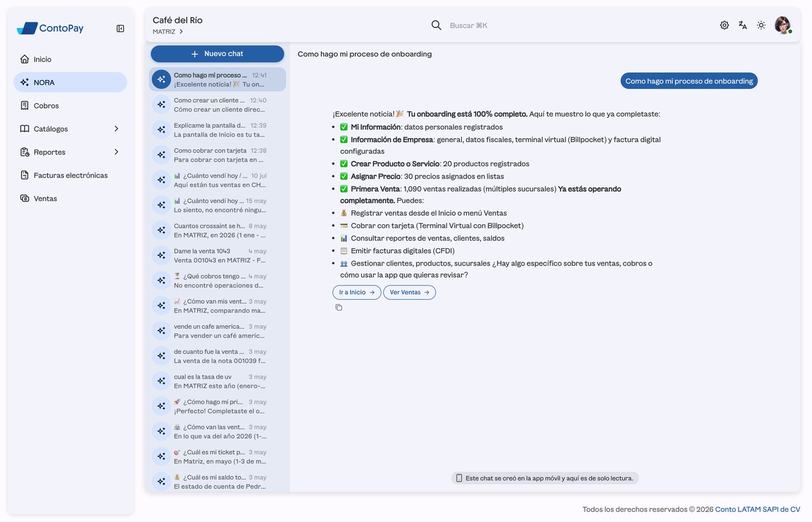Click the search magnifier icon
This screenshot has width=812, height=522.
[x=436, y=26]
